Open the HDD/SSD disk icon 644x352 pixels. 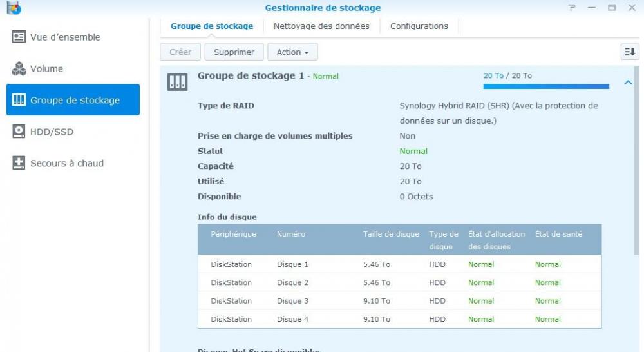tap(19, 132)
